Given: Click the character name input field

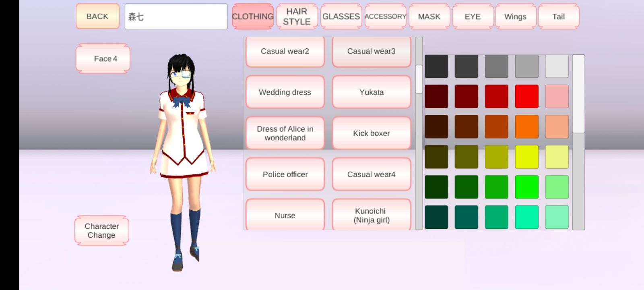Looking at the screenshot, I should (176, 17).
